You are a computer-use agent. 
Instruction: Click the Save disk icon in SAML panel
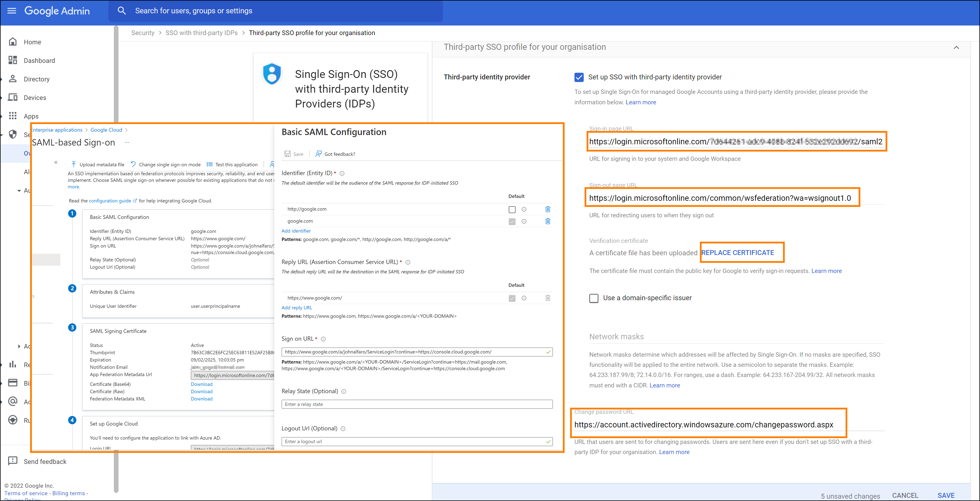[x=288, y=154]
